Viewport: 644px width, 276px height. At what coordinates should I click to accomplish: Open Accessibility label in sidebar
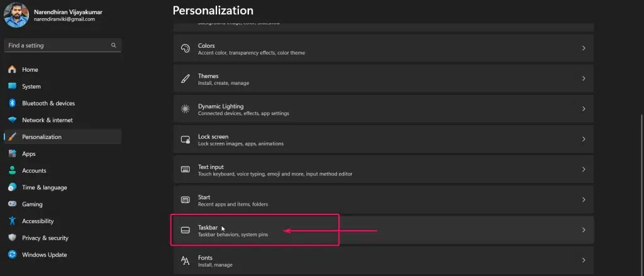[x=38, y=221]
